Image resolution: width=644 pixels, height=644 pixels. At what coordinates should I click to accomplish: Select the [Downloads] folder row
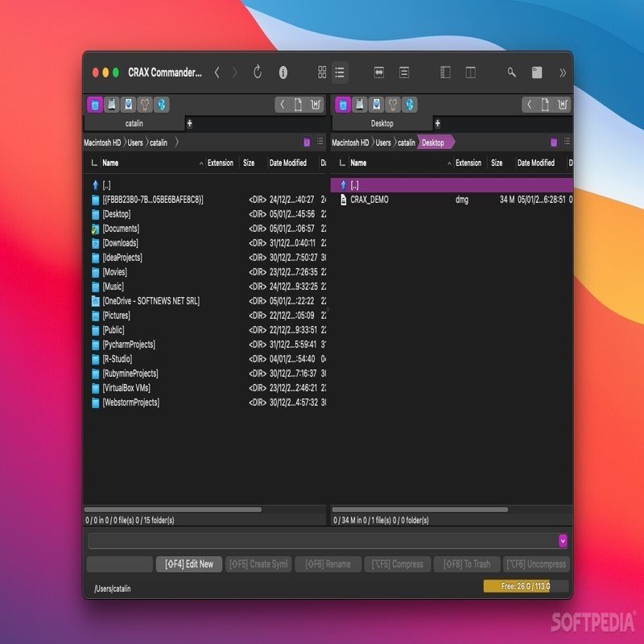[205, 243]
